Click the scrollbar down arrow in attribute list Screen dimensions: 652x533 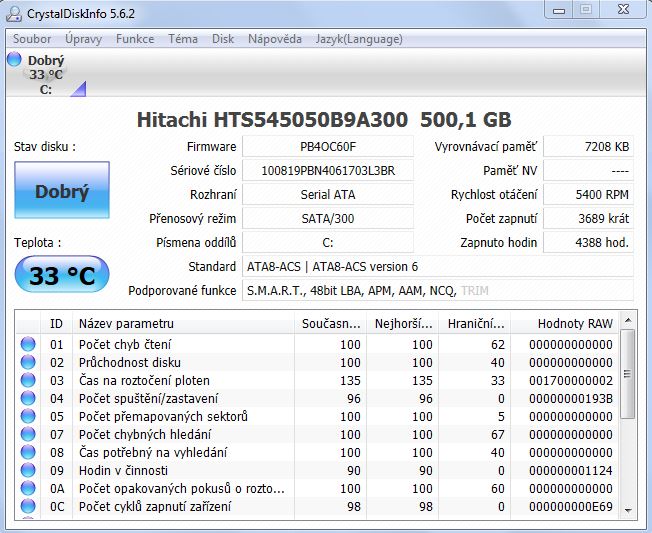pyautogui.click(x=627, y=509)
